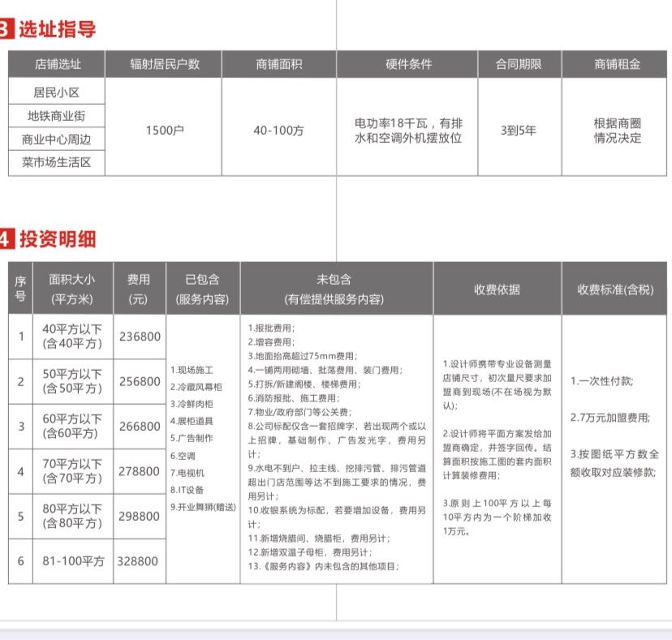Click the 2.7万元加盟费用 text line
The width and height of the screenshot is (672, 640).
click(610, 417)
